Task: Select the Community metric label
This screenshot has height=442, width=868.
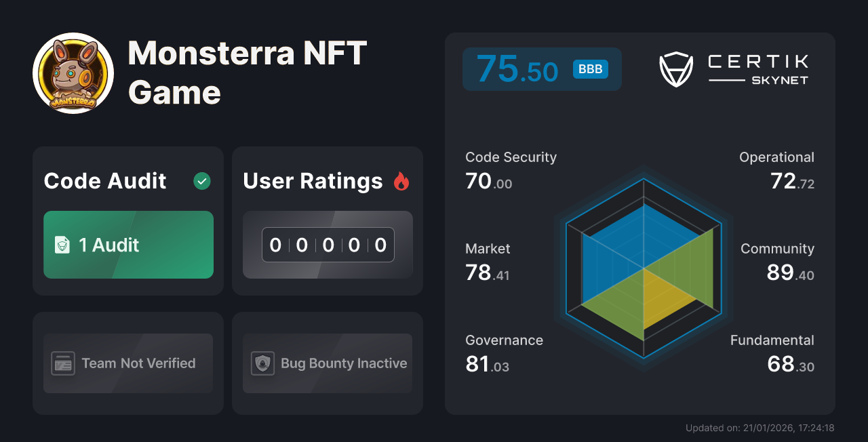Action: coord(777,249)
